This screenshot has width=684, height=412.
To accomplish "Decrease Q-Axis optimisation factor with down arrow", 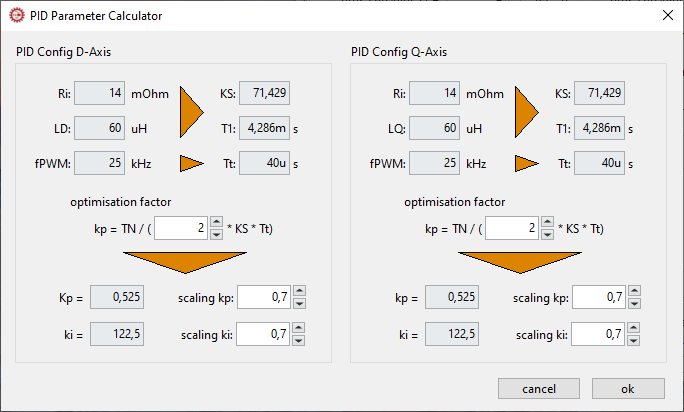I will [547, 234].
